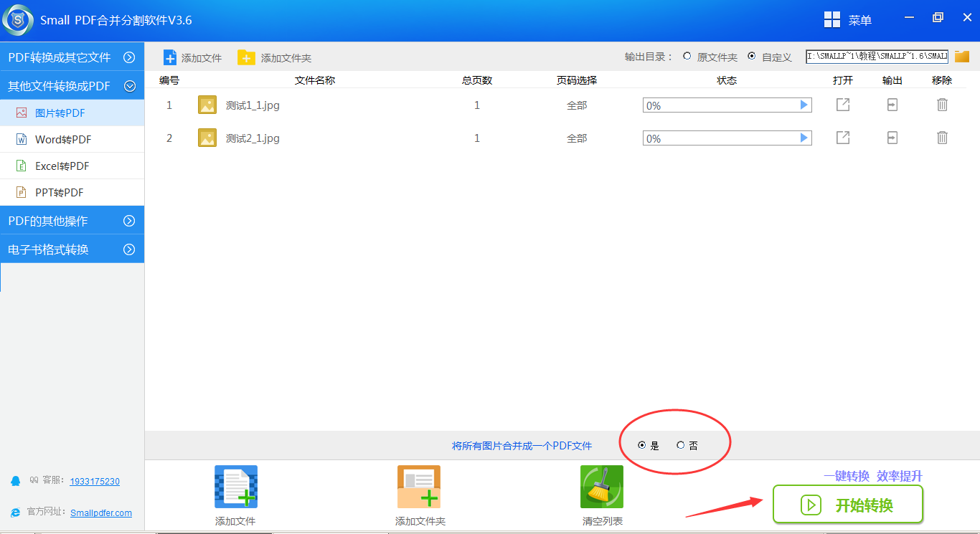Screen dimensions: 980x534
Task: Click the 总页数 column header
Action: 477,80
